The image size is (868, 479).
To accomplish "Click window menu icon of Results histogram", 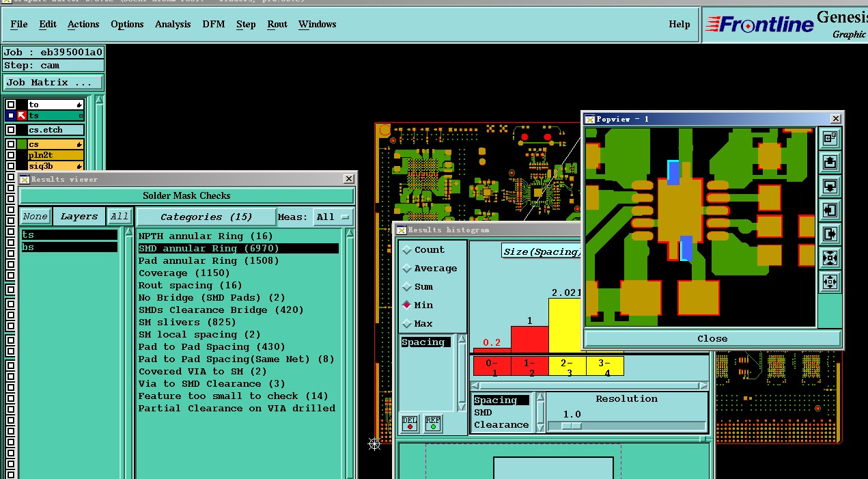I will pos(402,230).
